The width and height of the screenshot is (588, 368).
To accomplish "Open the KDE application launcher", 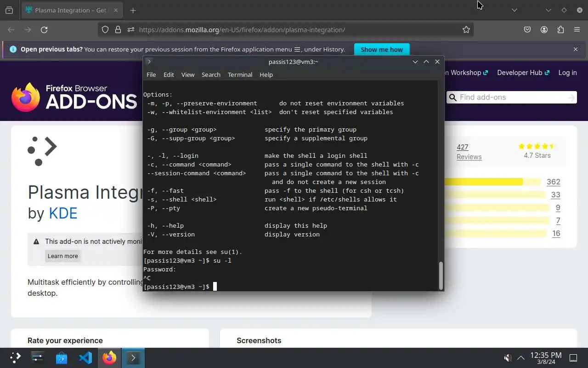I will click(x=15, y=358).
